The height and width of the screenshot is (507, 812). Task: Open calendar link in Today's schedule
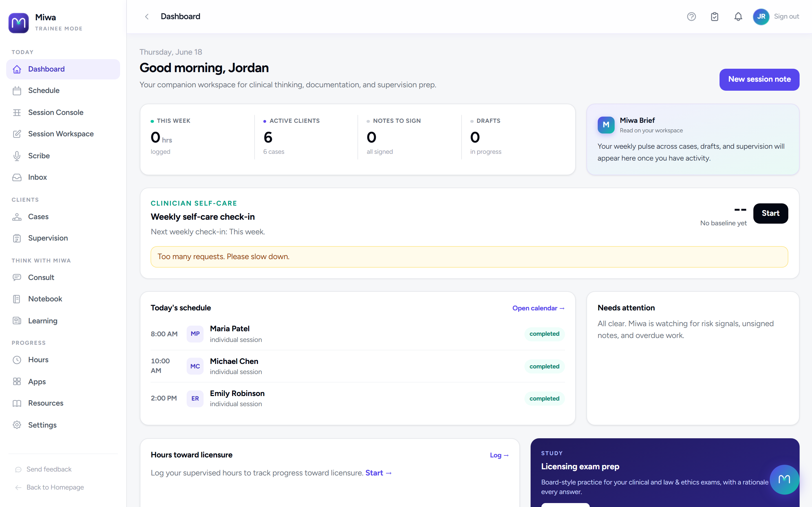point(538,308)
